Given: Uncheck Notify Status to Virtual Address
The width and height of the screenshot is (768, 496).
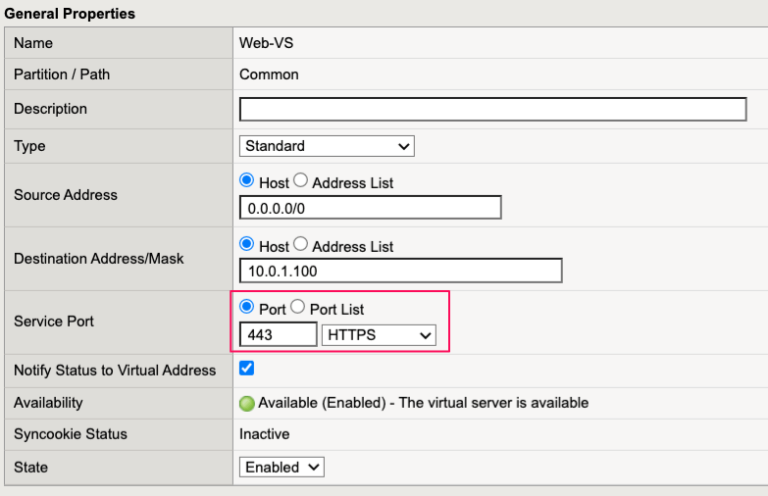Looking at the screenshot, I should (247, 368).
